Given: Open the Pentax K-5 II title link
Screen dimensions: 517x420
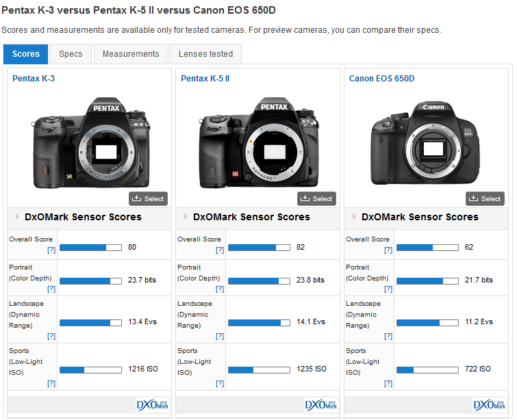Looking at the screenshot, I should 205,79.
